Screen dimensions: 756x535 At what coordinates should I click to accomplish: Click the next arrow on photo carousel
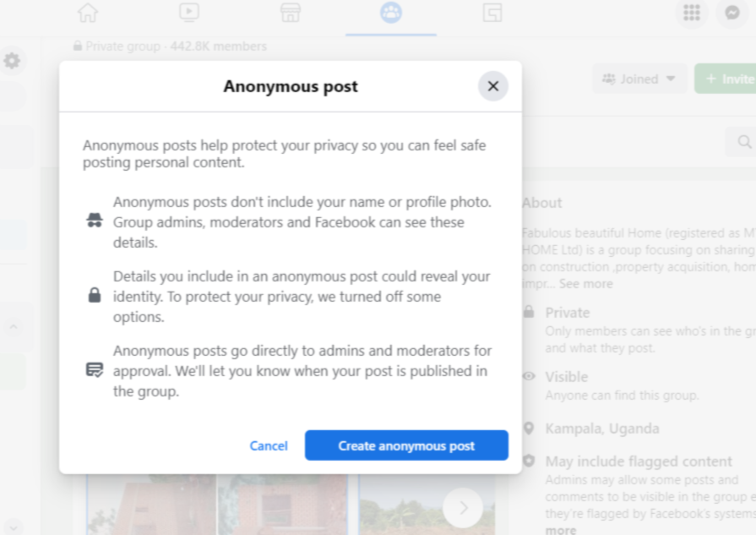pyautogui.click(x=463, y=507)
